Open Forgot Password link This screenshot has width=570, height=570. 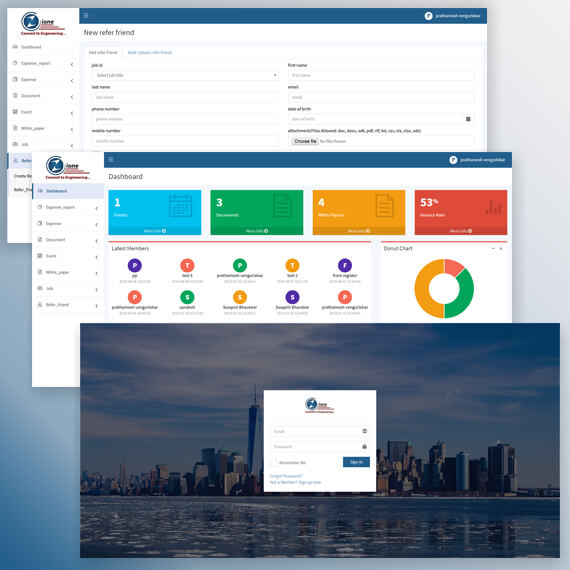286,476
